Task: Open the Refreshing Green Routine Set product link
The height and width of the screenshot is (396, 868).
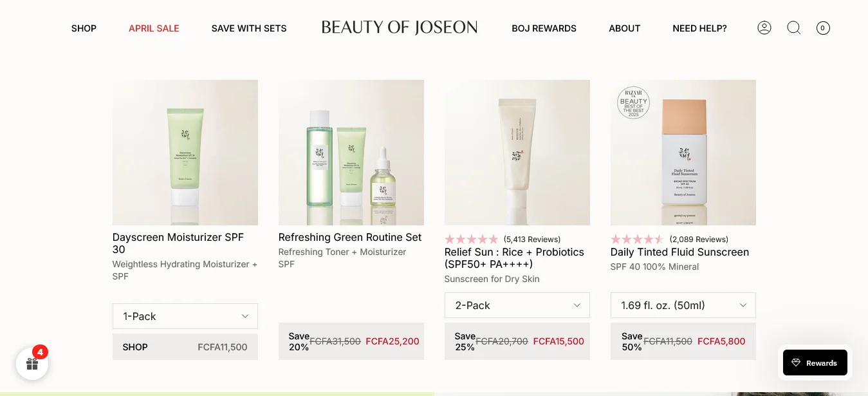Action: coord(350,237)
